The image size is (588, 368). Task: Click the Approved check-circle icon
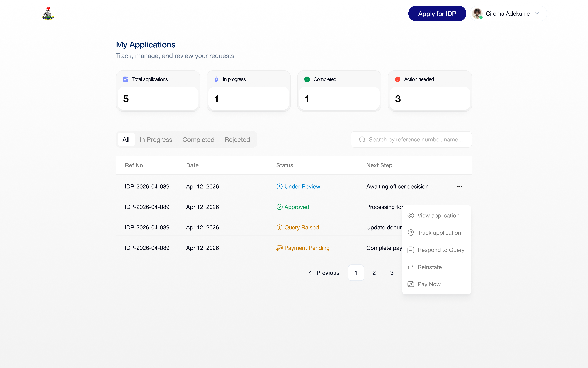click(279, 207)
